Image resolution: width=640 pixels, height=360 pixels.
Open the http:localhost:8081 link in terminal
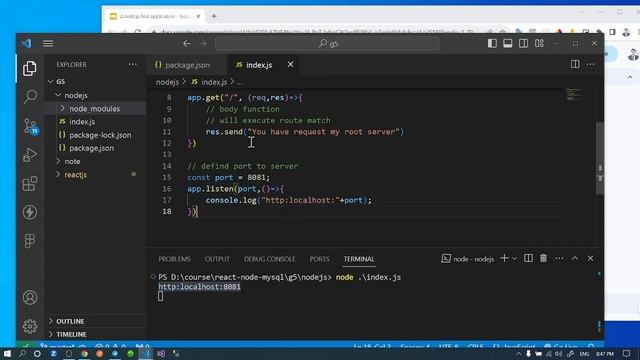199,287
